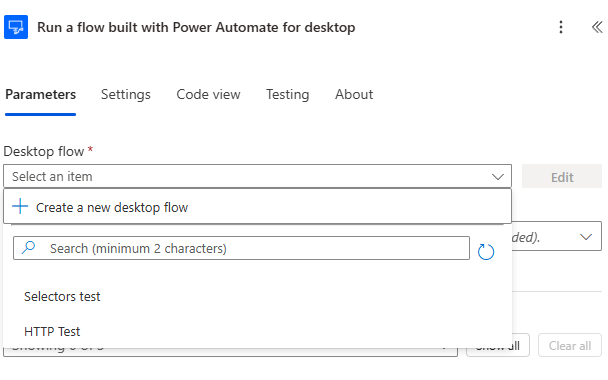Focus the Search minimum 2 characters field
608x380 pixels.
(241, 248)
